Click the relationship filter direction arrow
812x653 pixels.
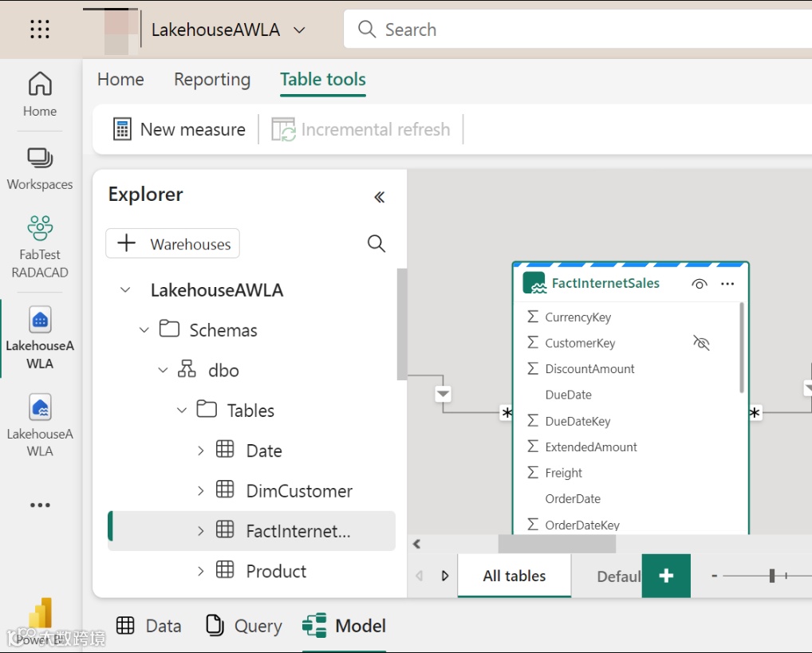443,394
